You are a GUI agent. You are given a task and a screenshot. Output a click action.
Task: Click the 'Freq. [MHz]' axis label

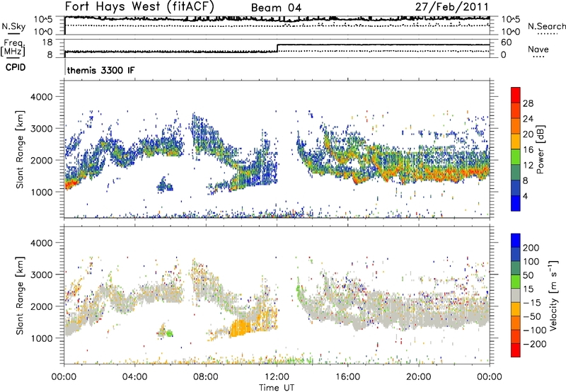[13, 47]
